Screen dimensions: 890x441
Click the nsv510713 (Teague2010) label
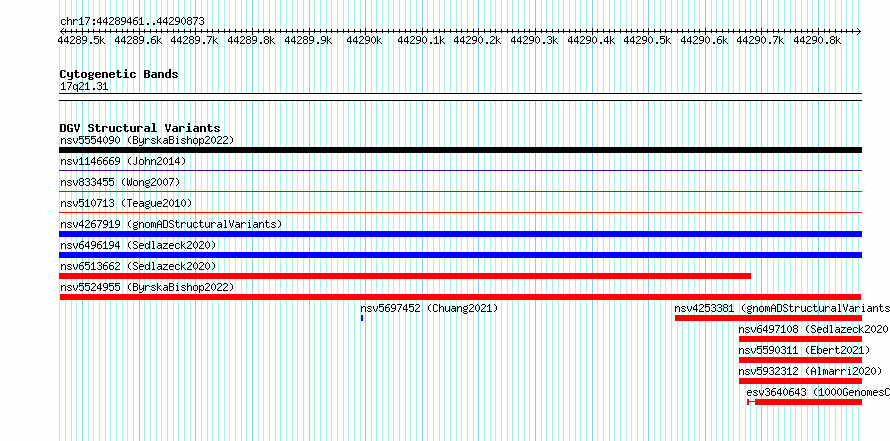click(x=126, y=203)
